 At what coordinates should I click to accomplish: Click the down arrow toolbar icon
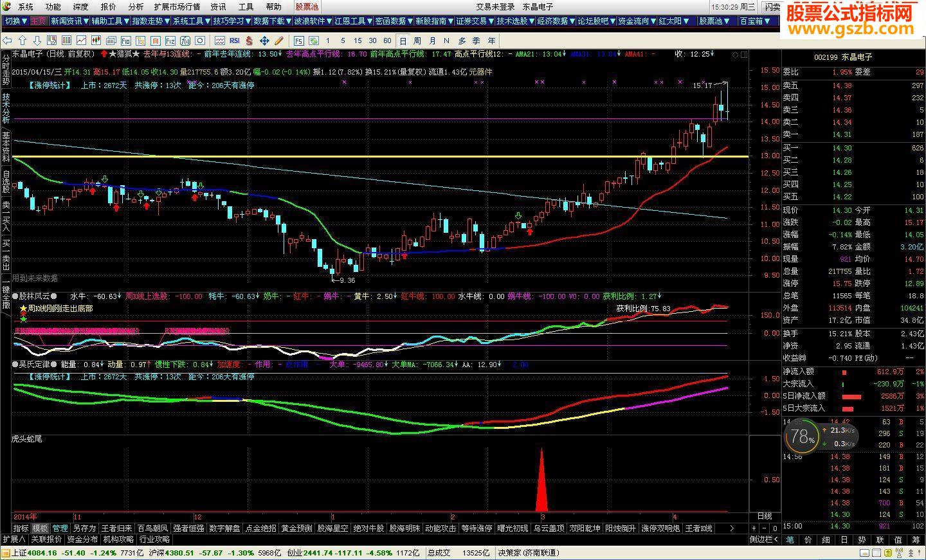click(37, 40)
